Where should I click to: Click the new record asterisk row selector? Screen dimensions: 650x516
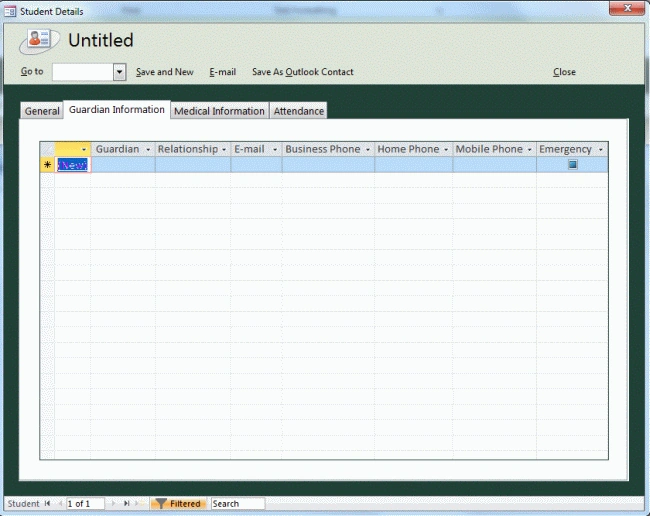coord(47,165)
